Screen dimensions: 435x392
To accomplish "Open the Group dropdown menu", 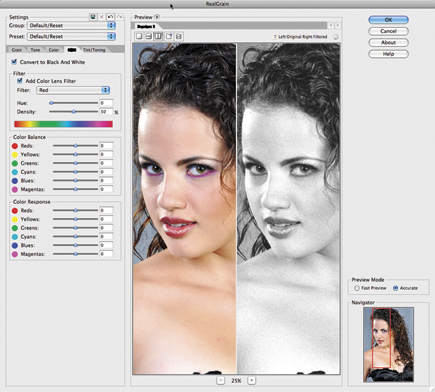I will point(71,25).
